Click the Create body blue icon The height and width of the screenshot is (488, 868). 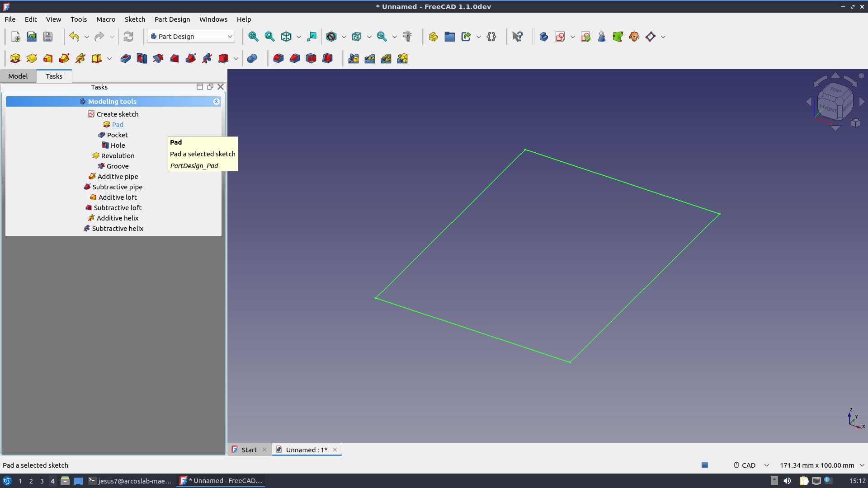[x=543, y=37]
